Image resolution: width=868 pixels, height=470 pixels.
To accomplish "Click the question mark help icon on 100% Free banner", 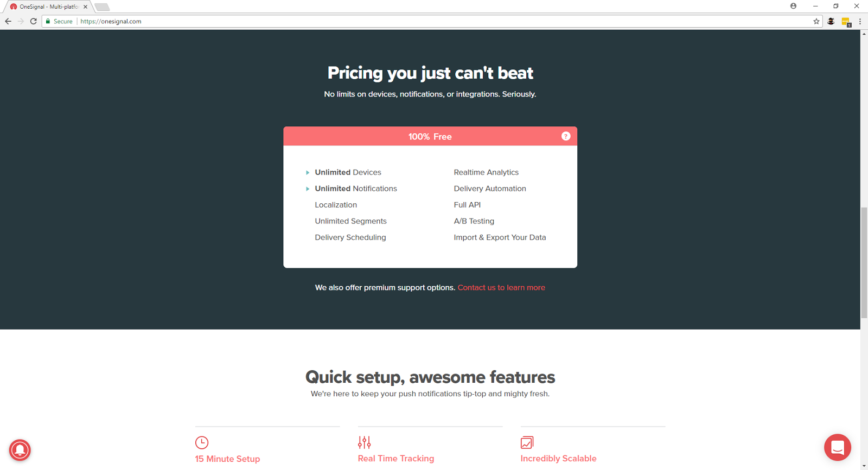I will 566,136.
